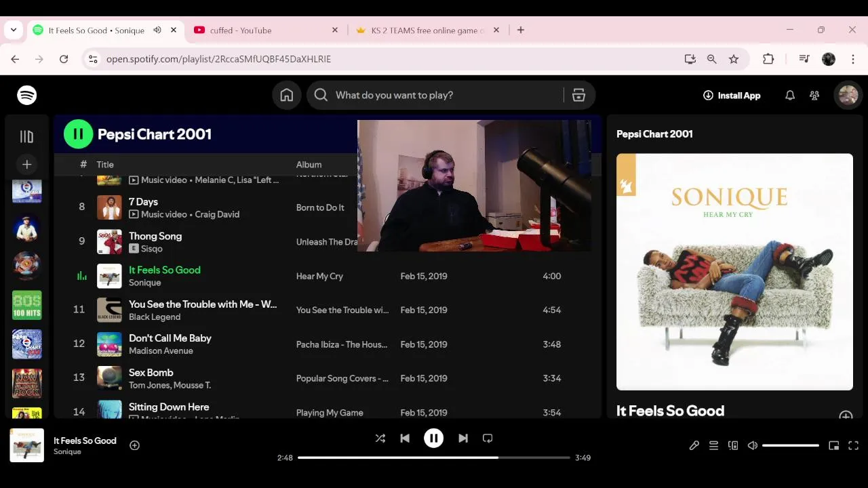Skip to next track
Viewport: 868px width, 488px height.
point(463,439)
